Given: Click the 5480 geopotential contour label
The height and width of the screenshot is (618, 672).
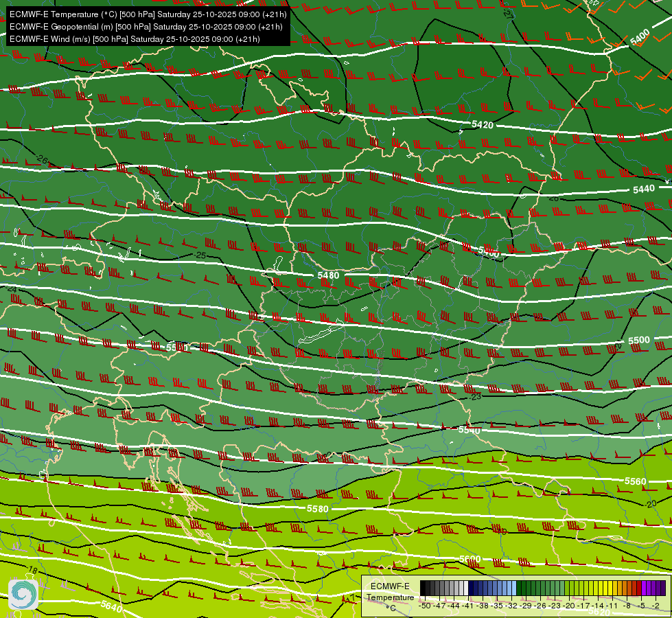Looking at the screenshot, I should click(x=328, y=275).
